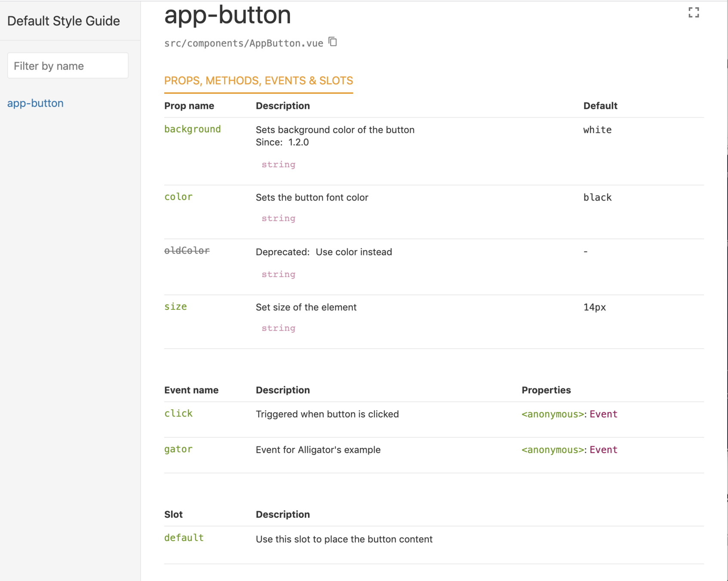
Task: Click the color prop name
Action: (x=178, y=197)
